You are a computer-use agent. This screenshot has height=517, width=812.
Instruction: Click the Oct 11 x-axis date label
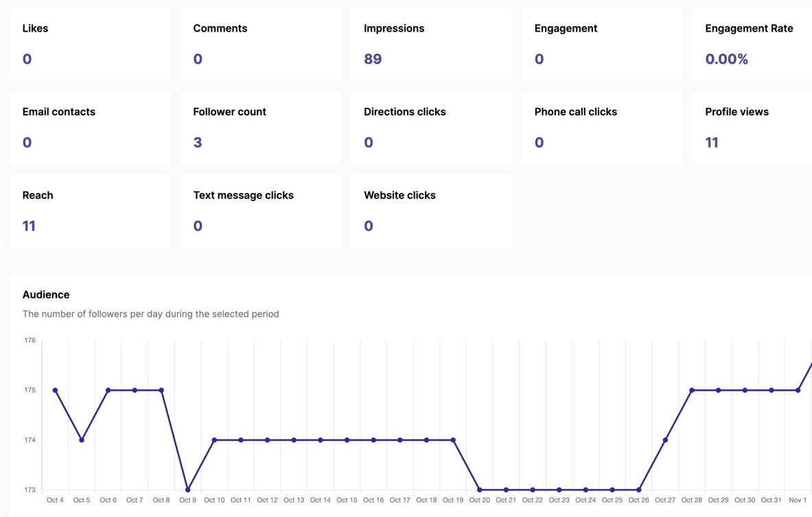point(241,500)
